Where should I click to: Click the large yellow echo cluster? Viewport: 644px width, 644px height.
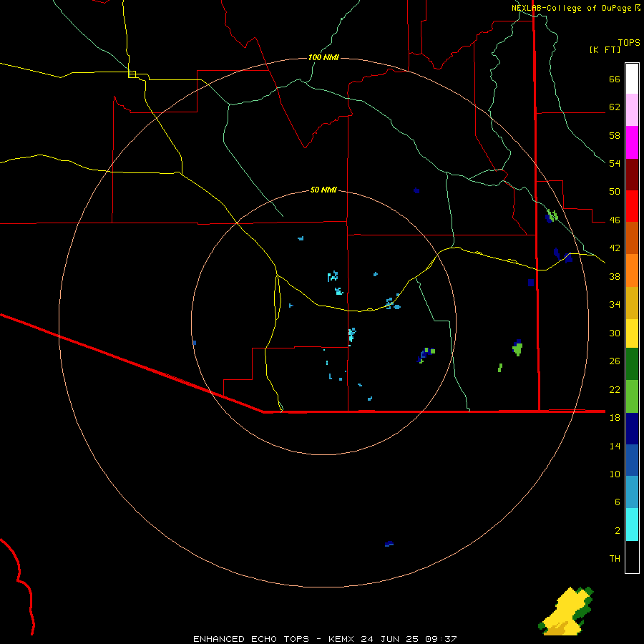565,612
